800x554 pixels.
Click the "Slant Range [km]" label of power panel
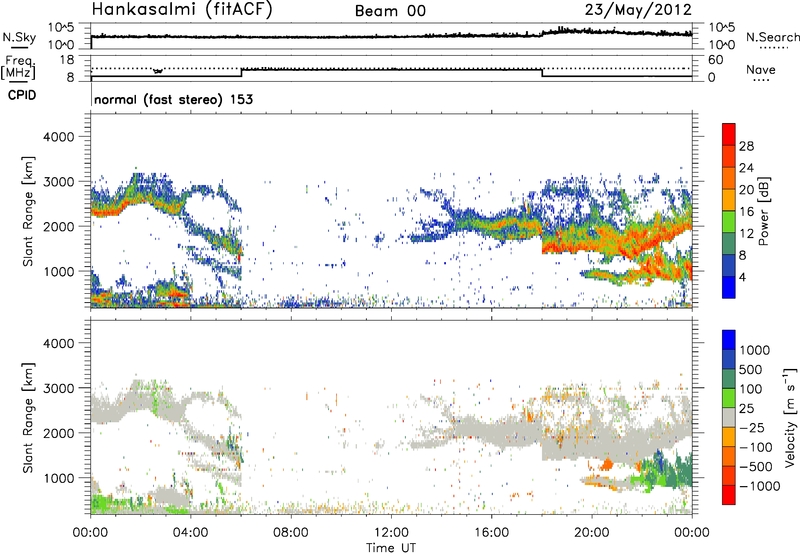[28, 211]
